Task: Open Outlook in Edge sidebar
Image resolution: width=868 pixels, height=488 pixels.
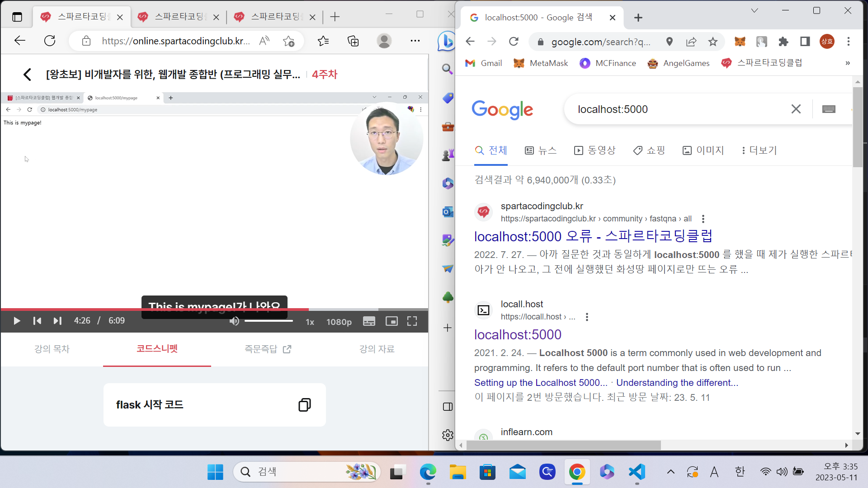Action: [x=448, y=211]
